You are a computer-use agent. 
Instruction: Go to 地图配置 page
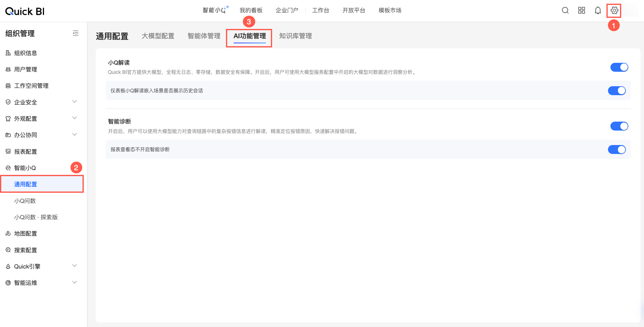coord(26,233)
